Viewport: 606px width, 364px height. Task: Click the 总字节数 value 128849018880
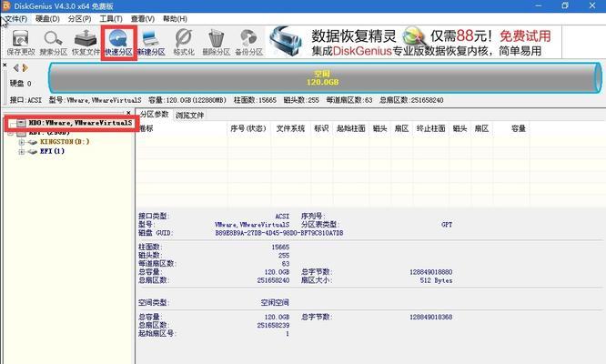pyautogui.click(x=431, y=272)
